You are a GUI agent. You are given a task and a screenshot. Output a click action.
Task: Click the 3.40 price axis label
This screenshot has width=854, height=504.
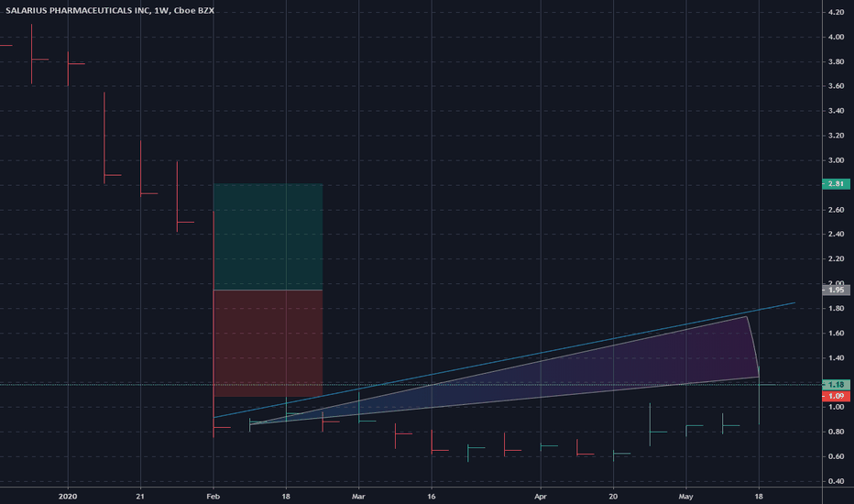(836, 111)
